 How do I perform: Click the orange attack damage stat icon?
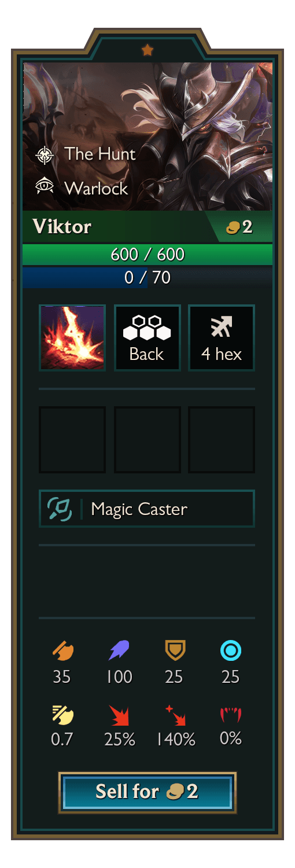point(62,651)
